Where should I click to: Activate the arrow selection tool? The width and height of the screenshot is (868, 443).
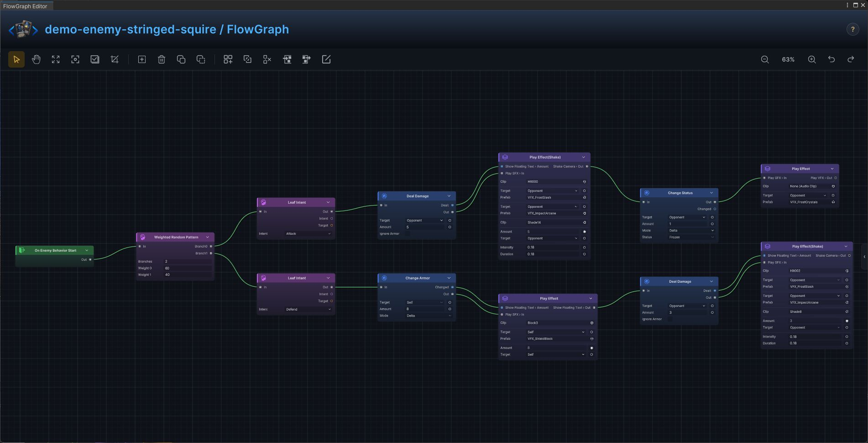16,59
